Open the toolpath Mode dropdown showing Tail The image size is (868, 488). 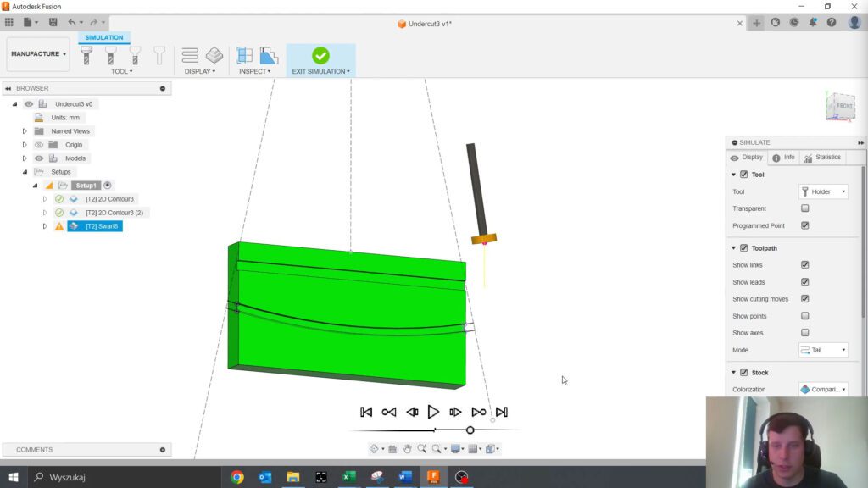(822, 350)
